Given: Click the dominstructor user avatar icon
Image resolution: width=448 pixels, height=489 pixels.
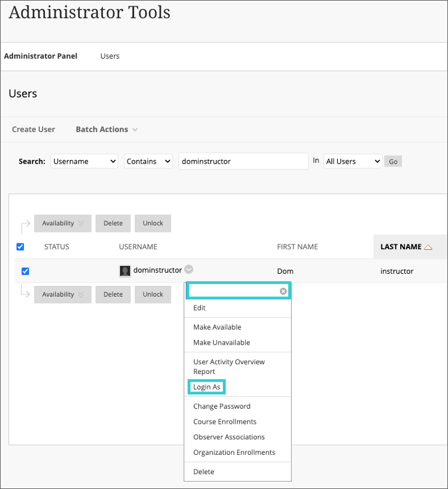Looking at the screenshot, I should point(125,271).
